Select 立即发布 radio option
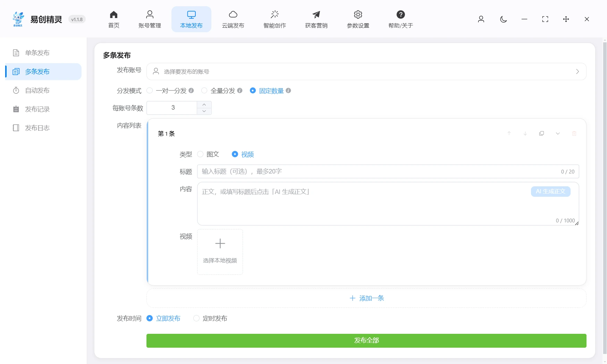The image size is (607, 364). click(163, 318)
